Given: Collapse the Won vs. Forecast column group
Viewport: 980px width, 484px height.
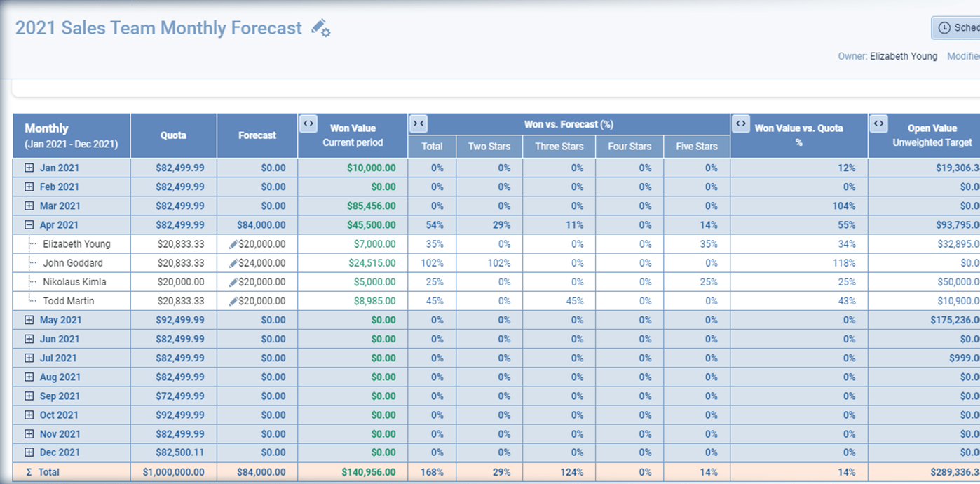Looking at the screenshot, I should tap(418, 123).
